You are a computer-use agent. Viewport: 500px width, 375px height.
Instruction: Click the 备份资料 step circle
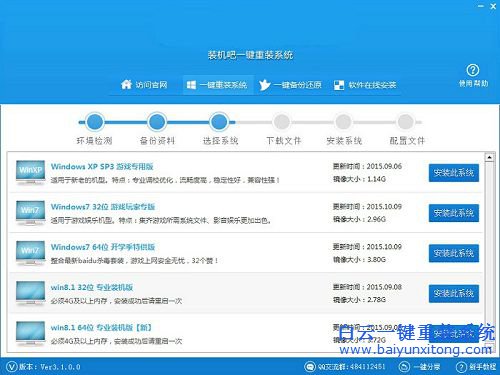[157, 122]
